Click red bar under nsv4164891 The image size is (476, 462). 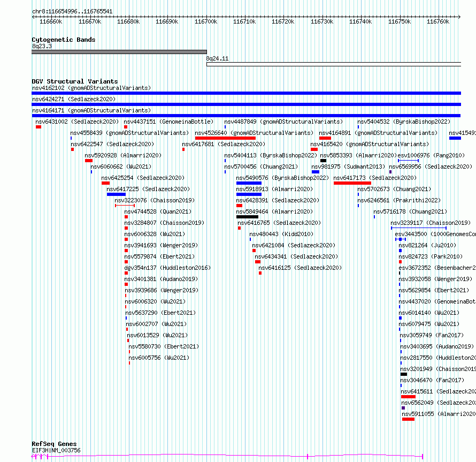[325, 138]
